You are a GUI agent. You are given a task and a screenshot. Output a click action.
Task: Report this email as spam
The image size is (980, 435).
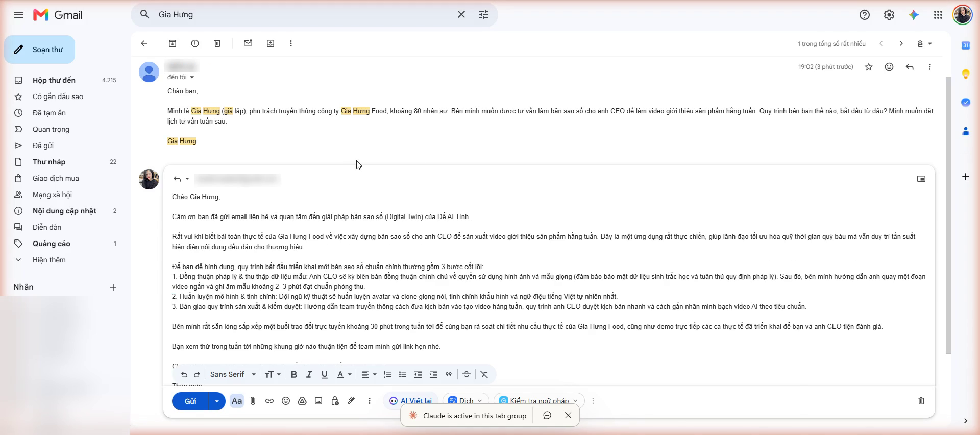195,43
